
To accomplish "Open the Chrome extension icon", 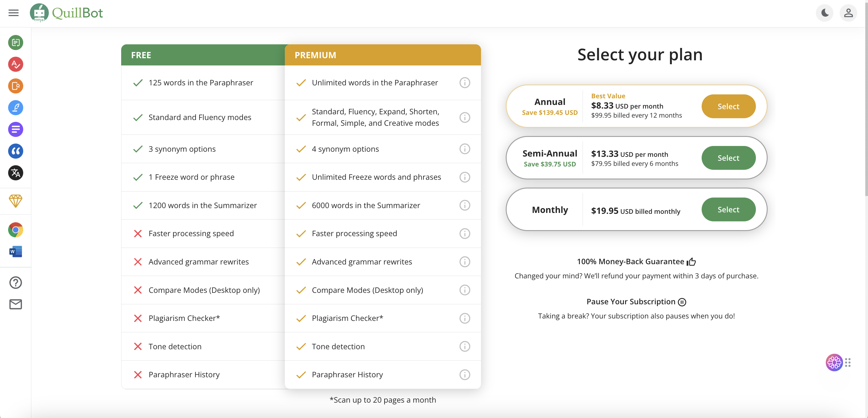I will pos(15,230).
